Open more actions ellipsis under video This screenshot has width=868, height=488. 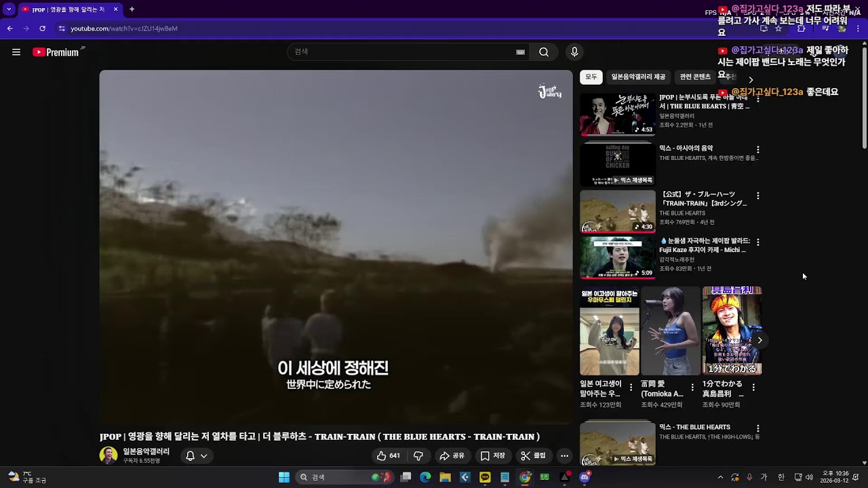coord(564,456)
